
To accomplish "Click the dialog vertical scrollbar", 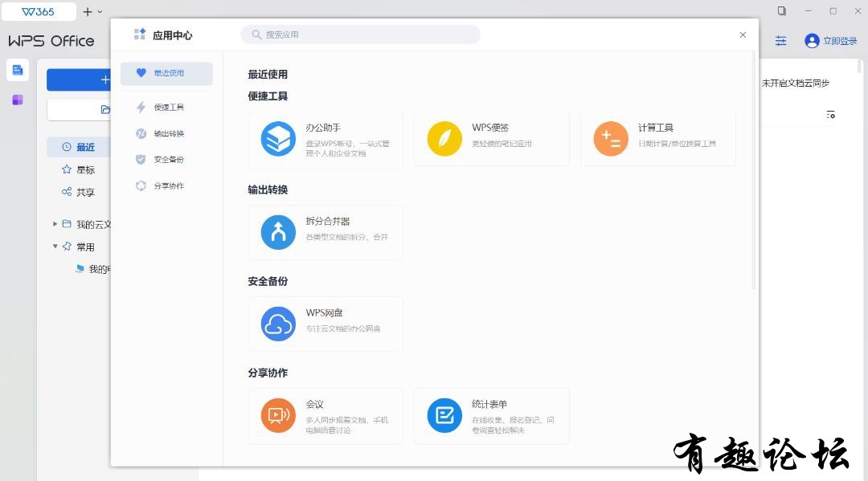I will (753, 171).
